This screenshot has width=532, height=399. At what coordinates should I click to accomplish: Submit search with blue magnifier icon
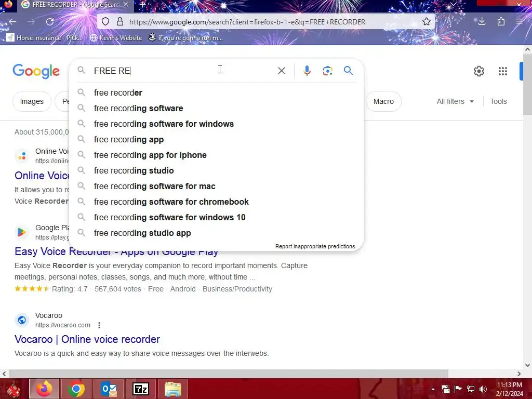click(348, 71)
